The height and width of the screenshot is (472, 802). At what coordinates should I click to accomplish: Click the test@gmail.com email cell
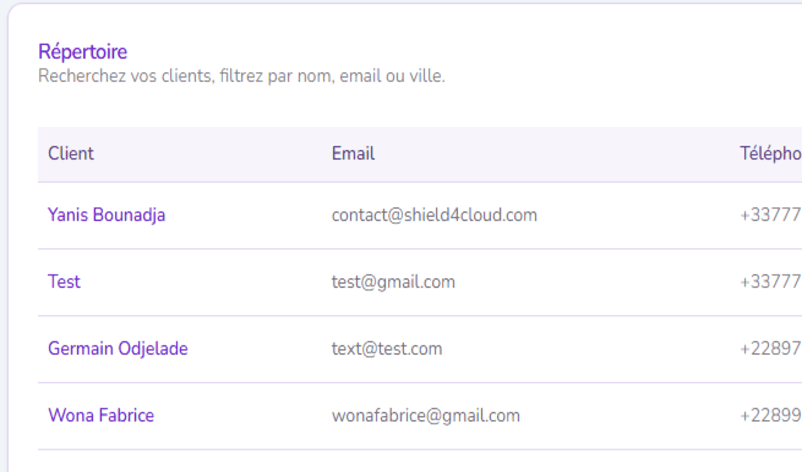click(393, 282)
